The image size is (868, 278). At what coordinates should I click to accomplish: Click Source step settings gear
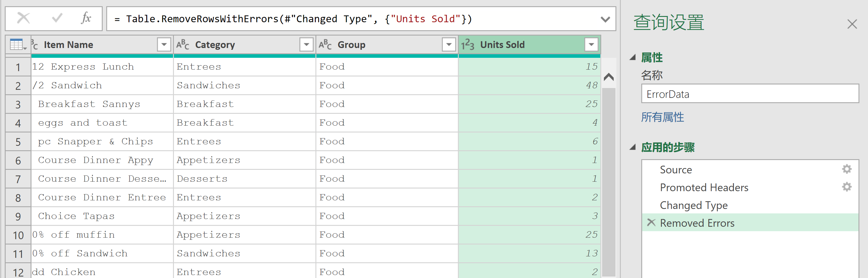click(846, 169)
